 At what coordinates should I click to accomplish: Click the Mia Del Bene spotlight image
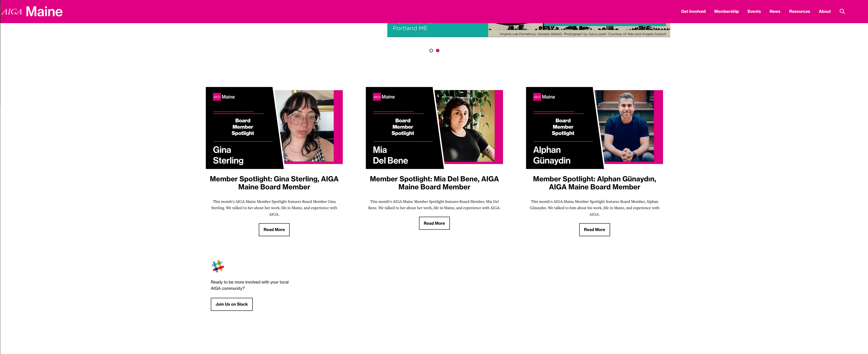434,128
